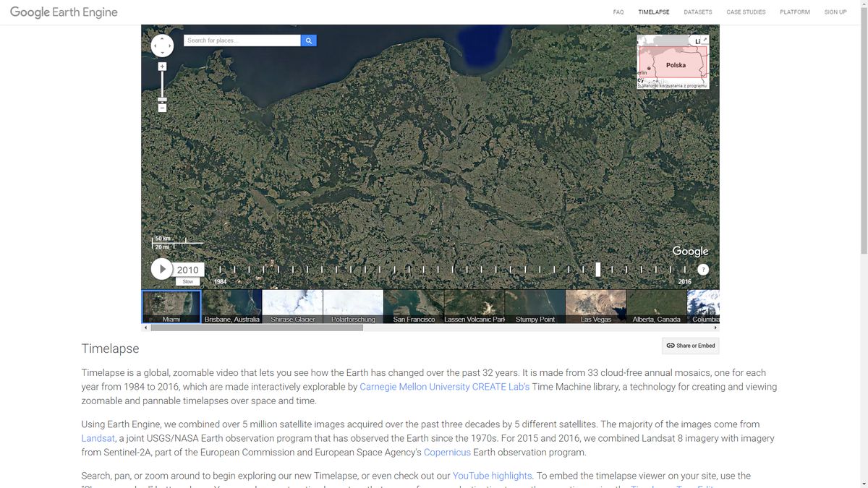Open the FAQ navigation item
Screen dimensions: 868x488
618,12
